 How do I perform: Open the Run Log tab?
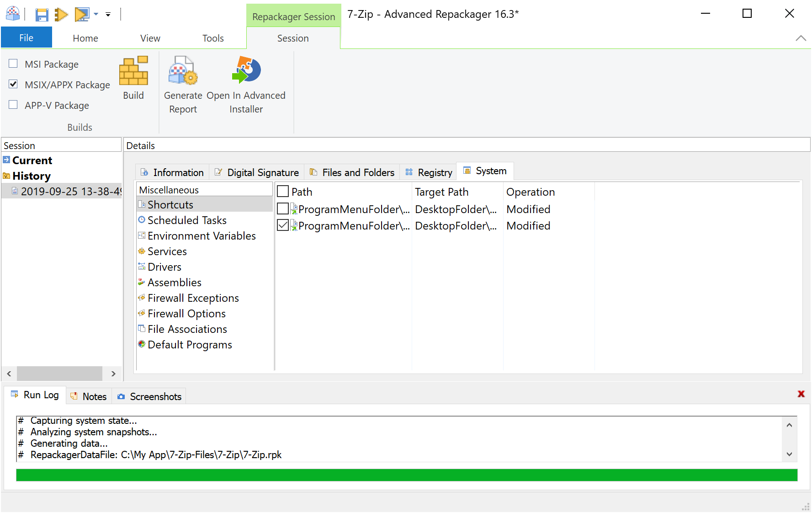[35, 395]
